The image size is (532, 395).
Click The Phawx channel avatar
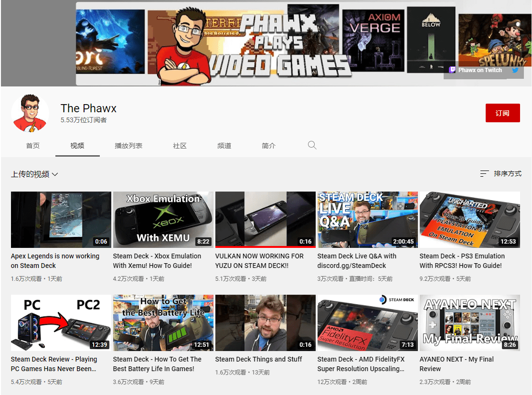point(30,113)
